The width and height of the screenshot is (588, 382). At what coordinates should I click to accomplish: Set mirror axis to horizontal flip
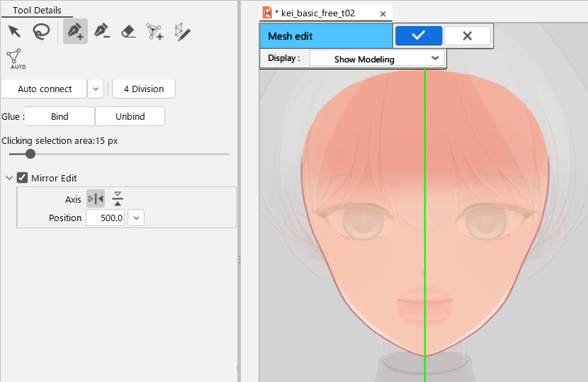click(96, 199)
